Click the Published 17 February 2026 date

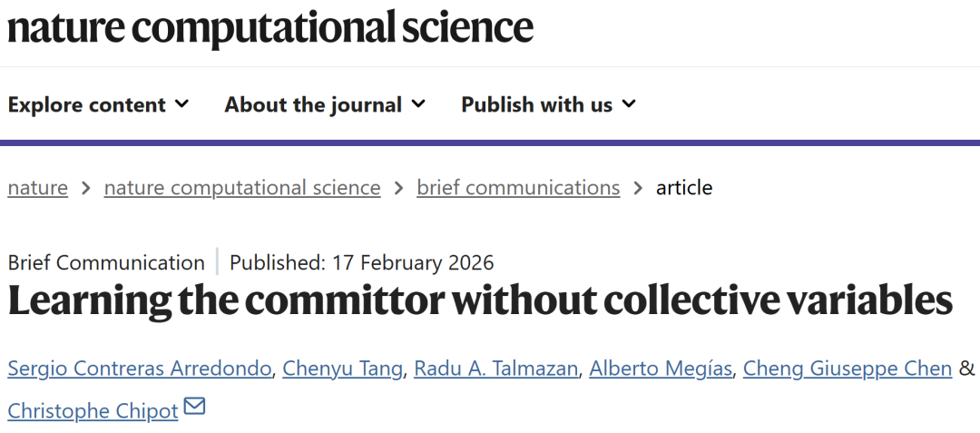tap(361, 263)
